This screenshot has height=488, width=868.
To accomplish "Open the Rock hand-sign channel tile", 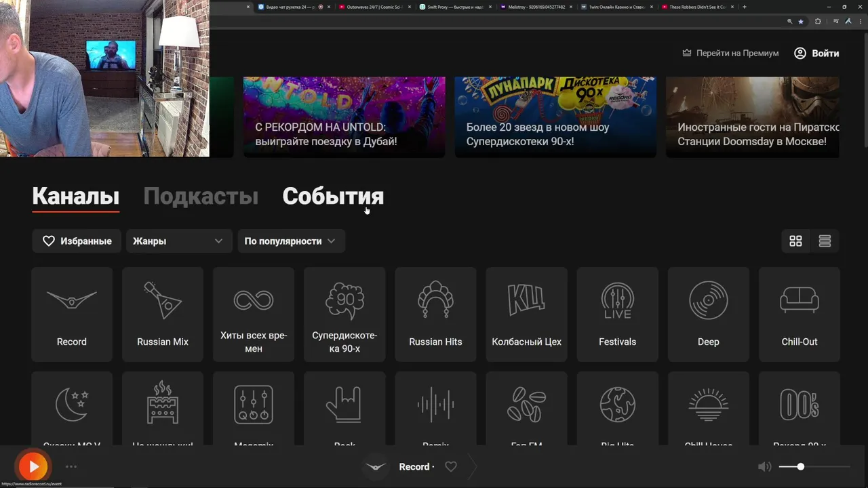I will tap(344, 408).
